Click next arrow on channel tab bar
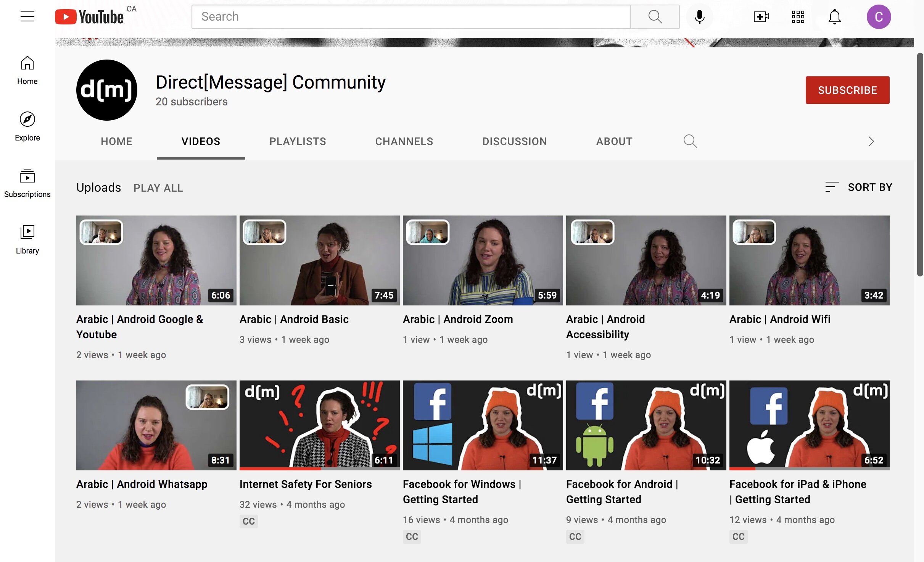Image resolution: width=924 pixels, height=562 pixels. 871,141
